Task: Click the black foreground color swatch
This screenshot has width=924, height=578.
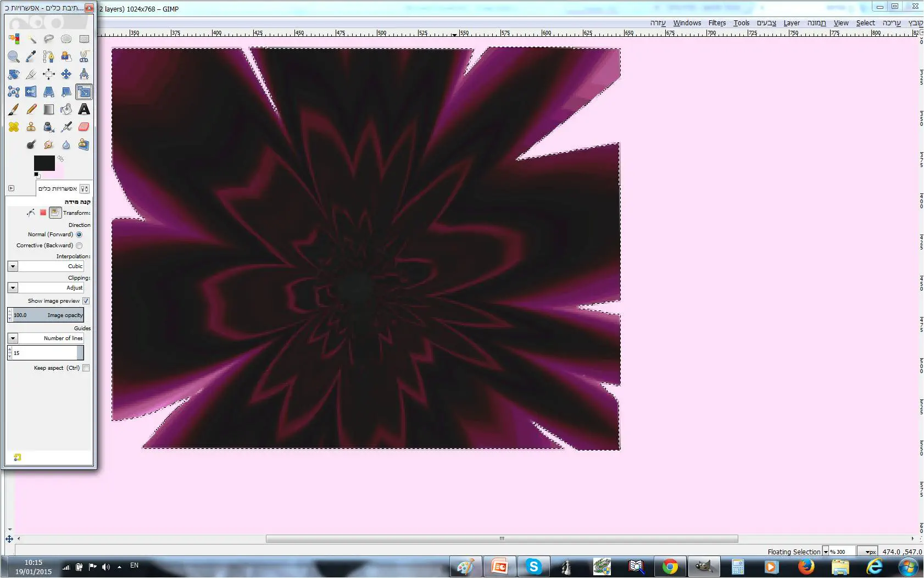Action: [44, 163]
